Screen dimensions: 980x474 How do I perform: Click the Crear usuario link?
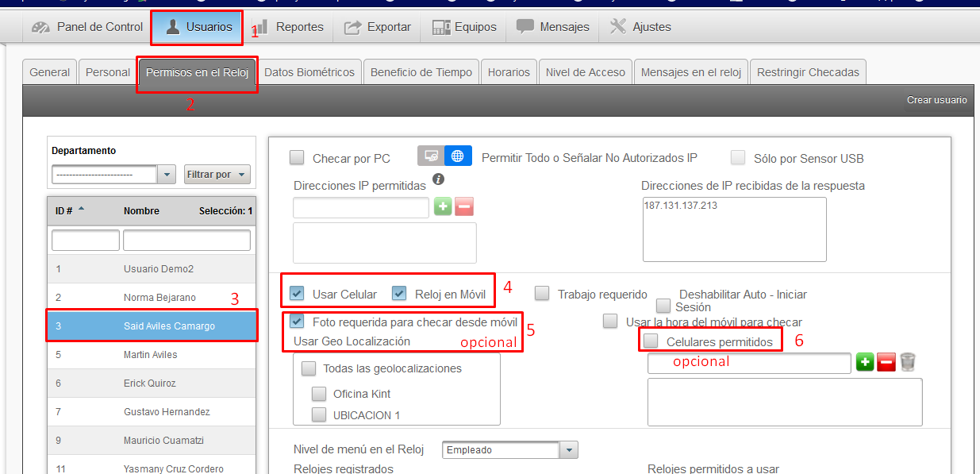(x=936, y=100)
